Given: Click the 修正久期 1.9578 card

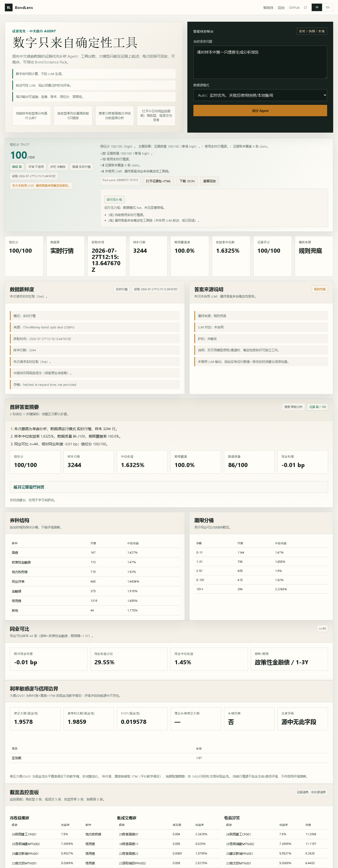Looking at the screenshot, I should [x=35, y=719].
